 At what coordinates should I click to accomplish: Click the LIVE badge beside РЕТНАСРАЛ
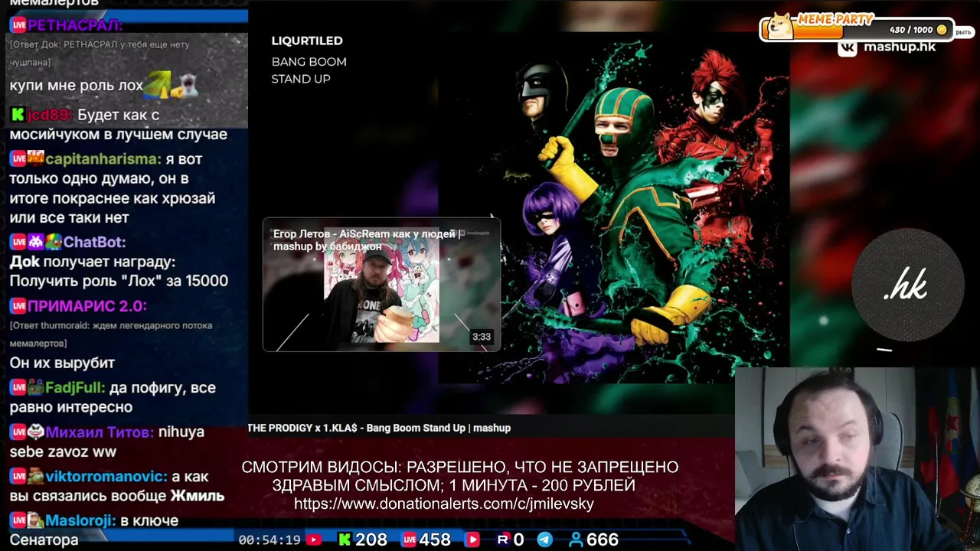pyautogui.click(x=18, y=25)
